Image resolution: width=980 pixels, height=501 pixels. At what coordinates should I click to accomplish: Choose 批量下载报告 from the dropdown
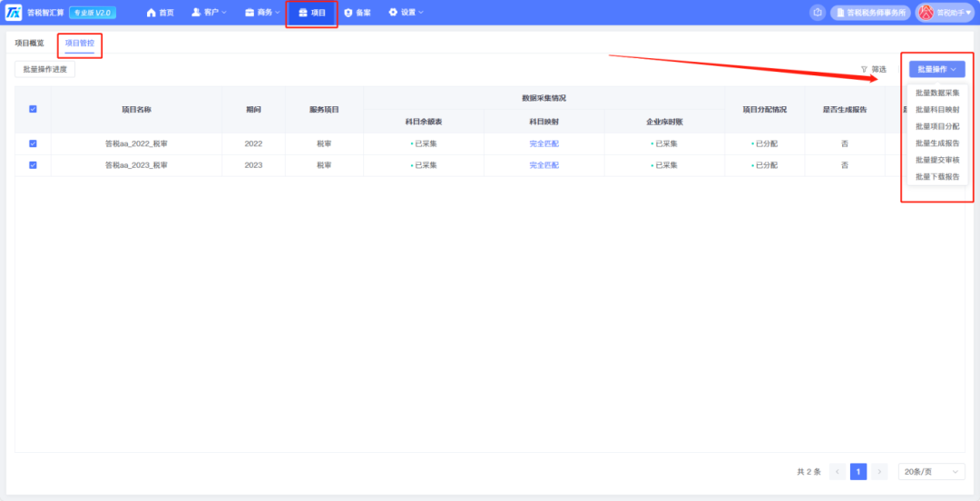[937, 177]
